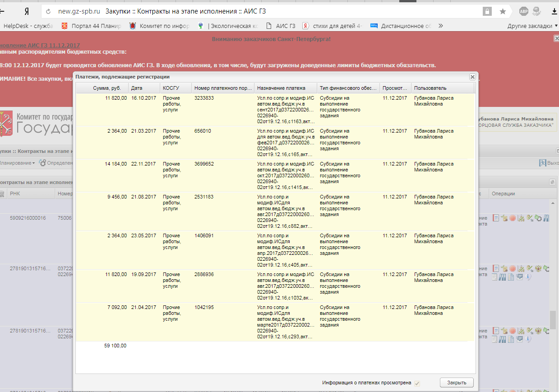The image size is (559, 392).
Task: Click the Yandex home icon
Action: tap(27, 11)
